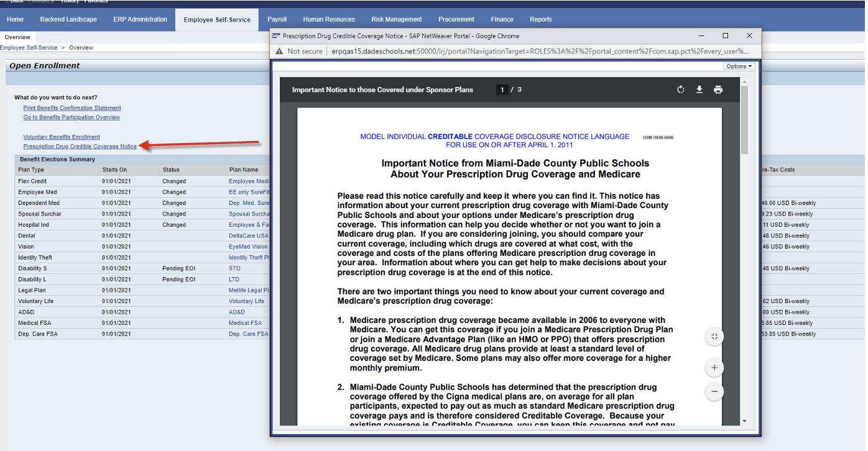
Task: Click Go to Benefits Participation Overview
Action: click(71, 117)
